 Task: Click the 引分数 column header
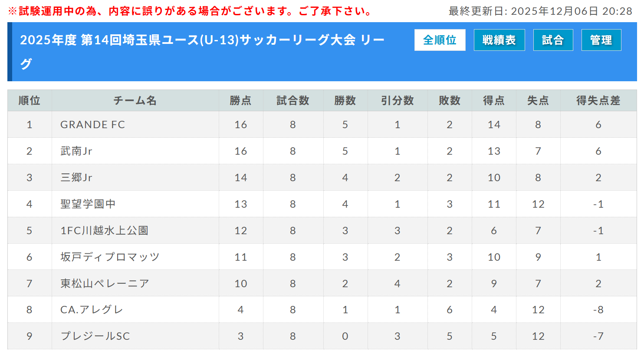click(x=397, y=100)
